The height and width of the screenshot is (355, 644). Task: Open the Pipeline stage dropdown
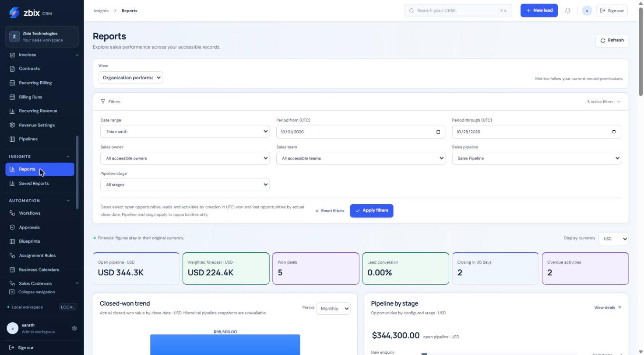point(185,185)
